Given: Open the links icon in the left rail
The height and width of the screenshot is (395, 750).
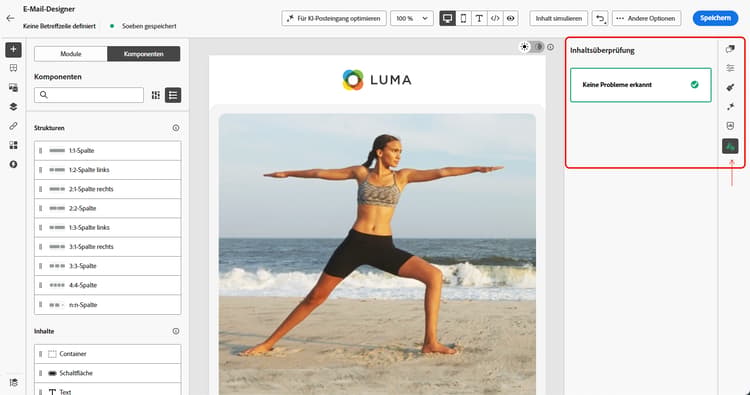Looking at the screenshot, I should tap(13, 126).
